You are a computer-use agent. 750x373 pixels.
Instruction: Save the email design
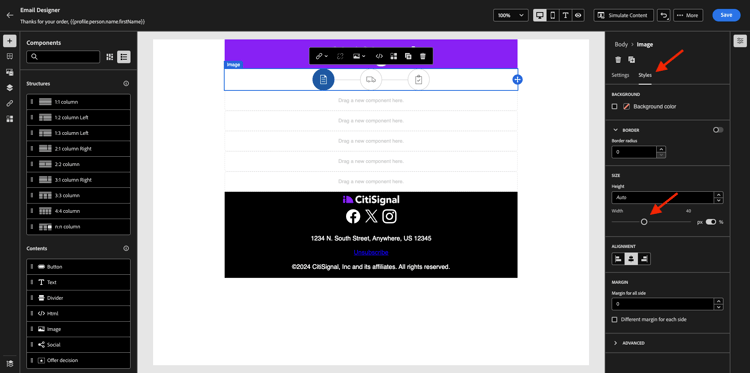pos(726,15)
